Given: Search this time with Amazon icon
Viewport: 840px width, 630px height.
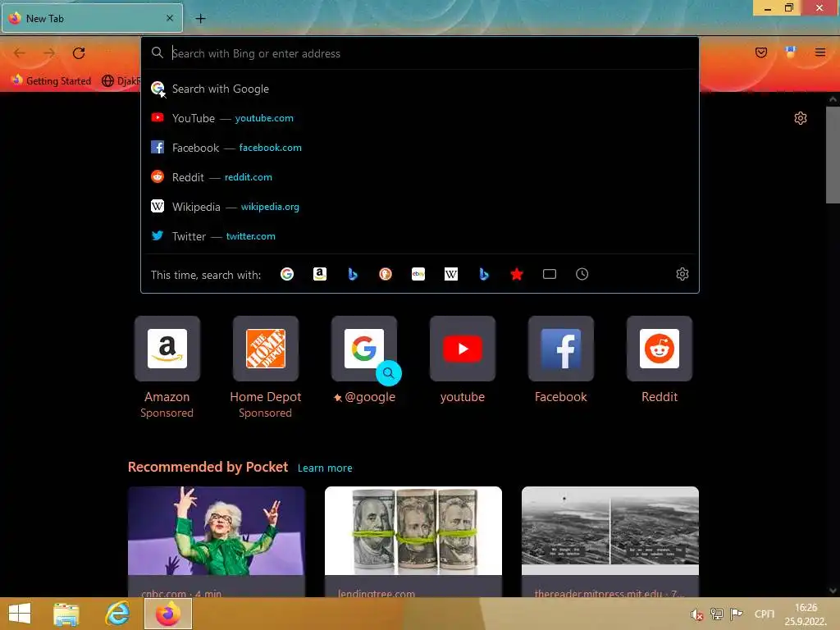Looking at the screenshot, I should coord(320,274).
